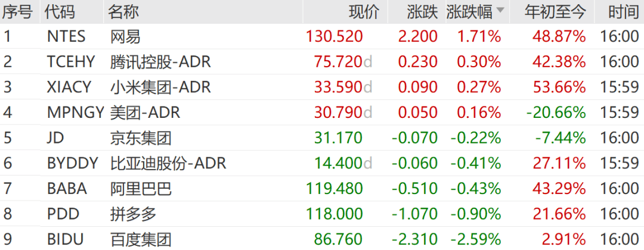
Task: Click year-to-date value 27.11%
Action: pyautogui.click(x=559, y=163)
